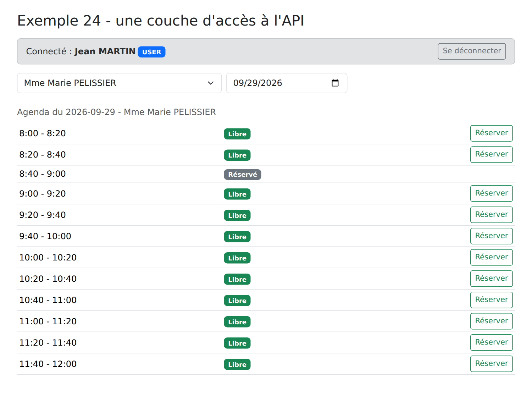Screen dimensions: 532x396
Task: Click the Libre badge for 9:00 - 9:20
Action: tap(237, 194)
